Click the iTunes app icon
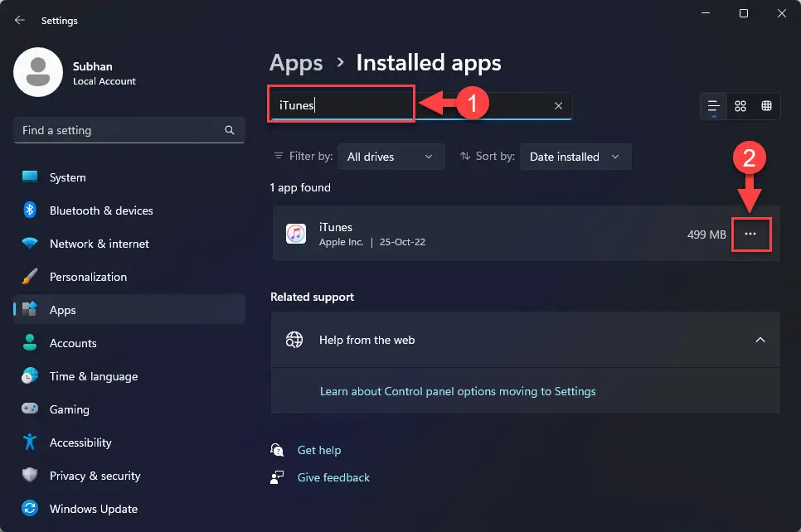Screen dimensions: 801x532 [296, 235]
